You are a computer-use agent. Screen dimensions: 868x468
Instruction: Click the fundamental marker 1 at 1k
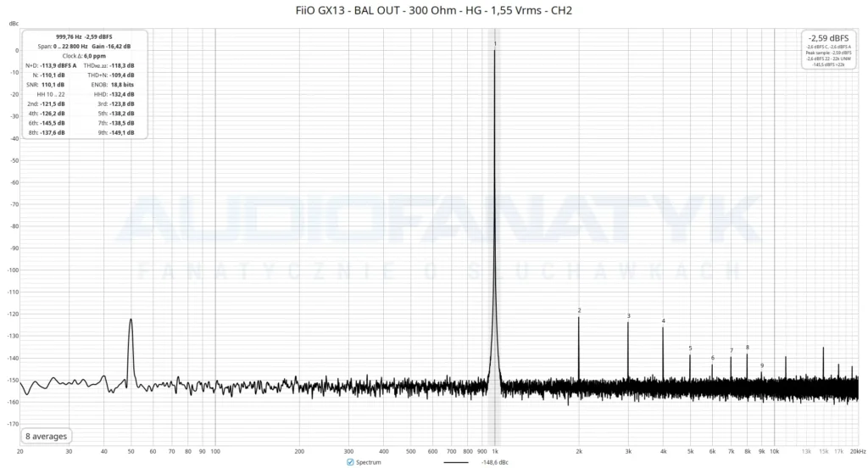(x=495, y=44)
